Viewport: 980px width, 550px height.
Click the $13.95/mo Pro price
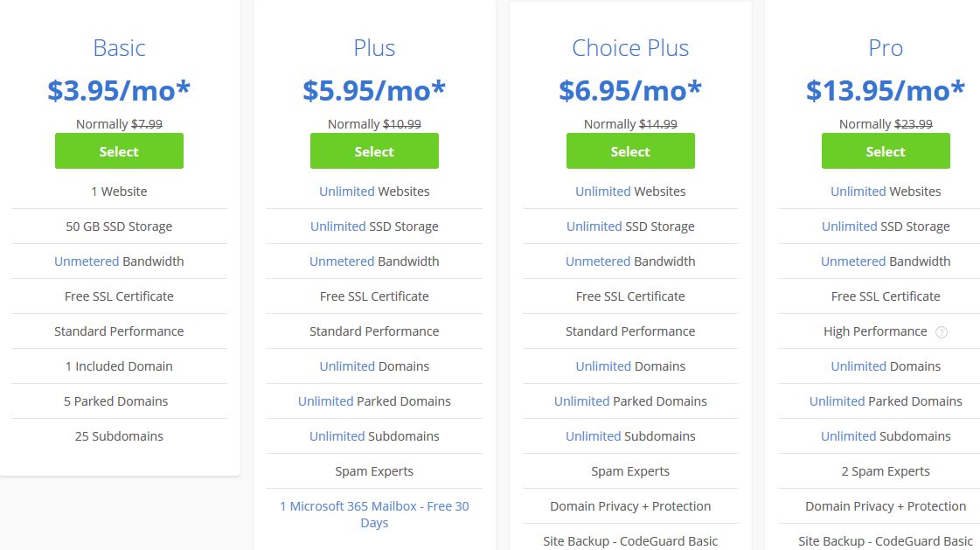885,91
